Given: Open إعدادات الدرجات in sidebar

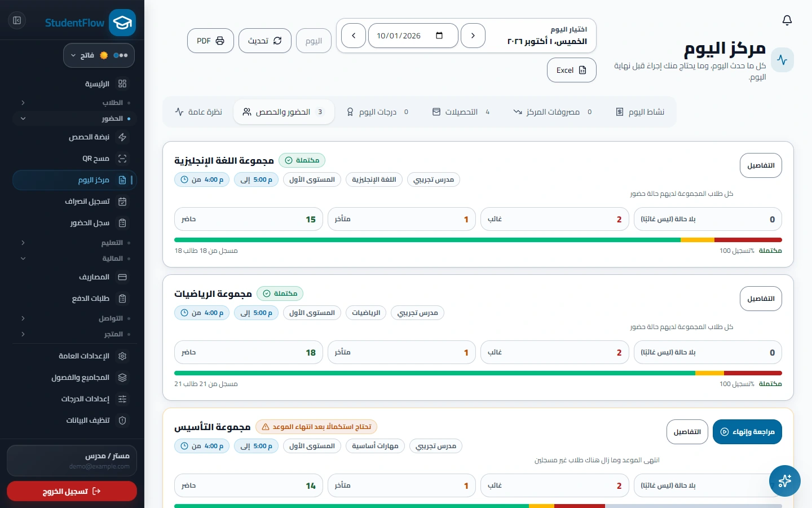Looking at the screenshot, I should click(74, 399).
